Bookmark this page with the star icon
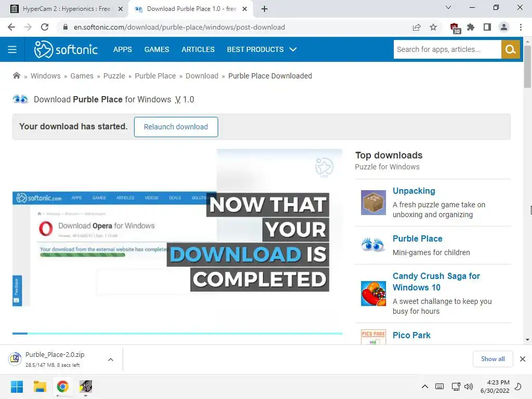Screen dimensions: 532x399 coord(433,27)
